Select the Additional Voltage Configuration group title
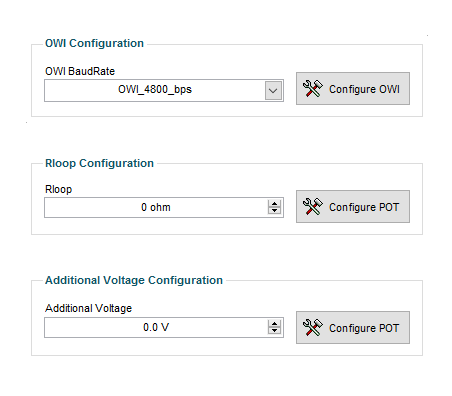The image size is (452, 396). (134, 280)
